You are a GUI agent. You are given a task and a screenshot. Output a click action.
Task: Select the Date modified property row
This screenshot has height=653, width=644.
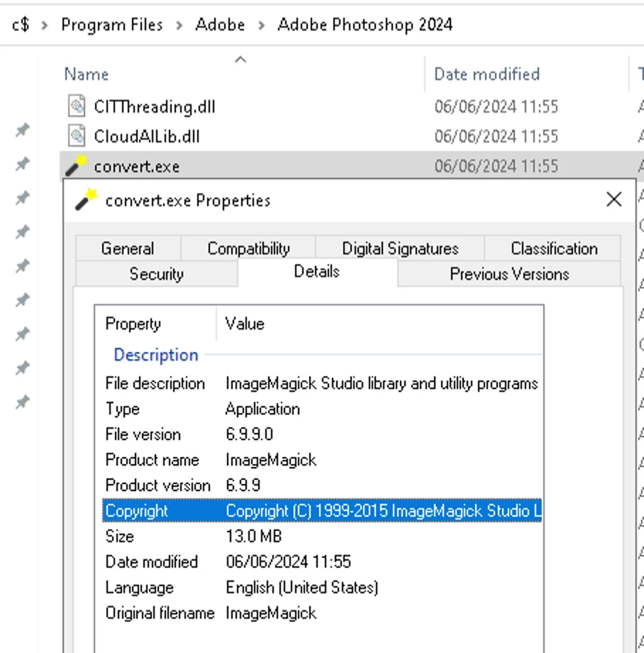[322, 562]
